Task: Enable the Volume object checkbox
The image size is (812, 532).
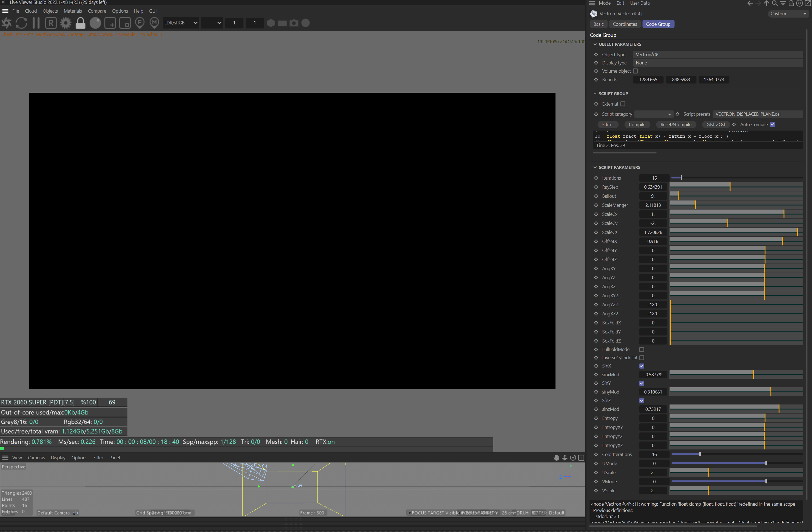Action: pos(635,71)
